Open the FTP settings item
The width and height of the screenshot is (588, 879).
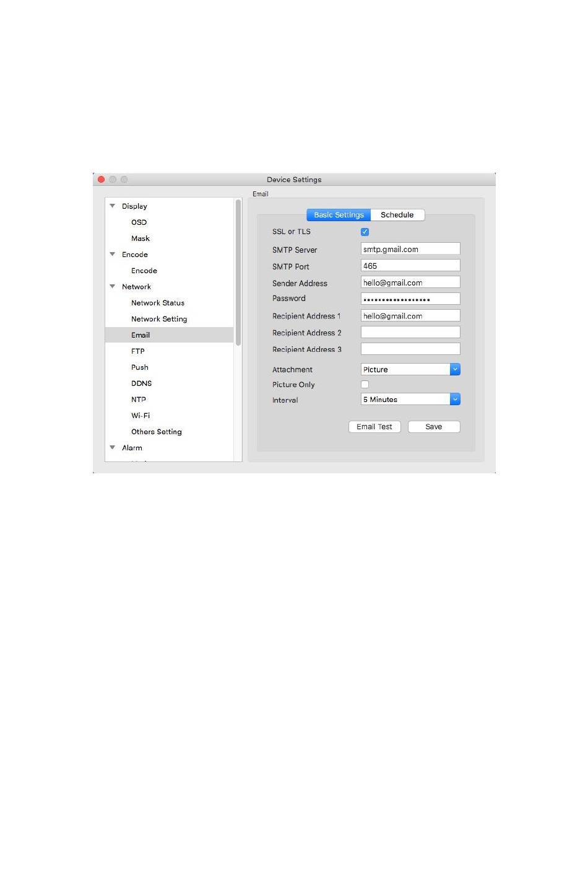(137, 351)
